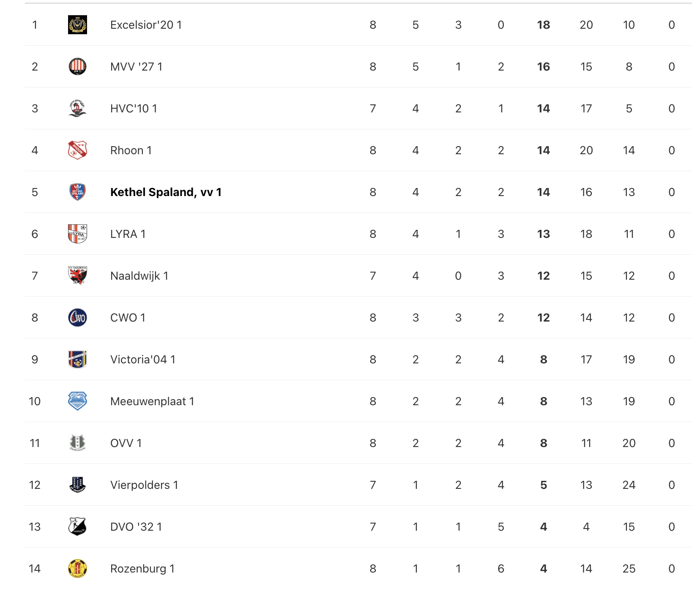Click the Vierpolders club emblem
700x589 pixels.
click(77, 485)
